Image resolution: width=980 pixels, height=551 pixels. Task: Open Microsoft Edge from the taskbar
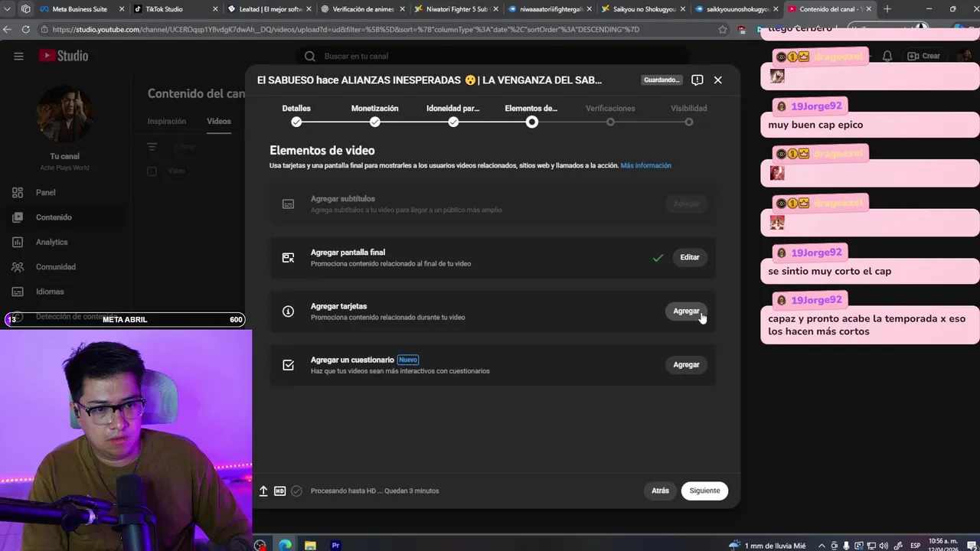tap(285, 546)
